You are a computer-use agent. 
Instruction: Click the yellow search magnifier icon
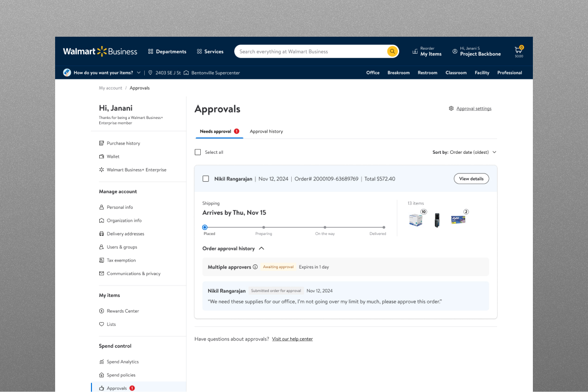(392, 51)
